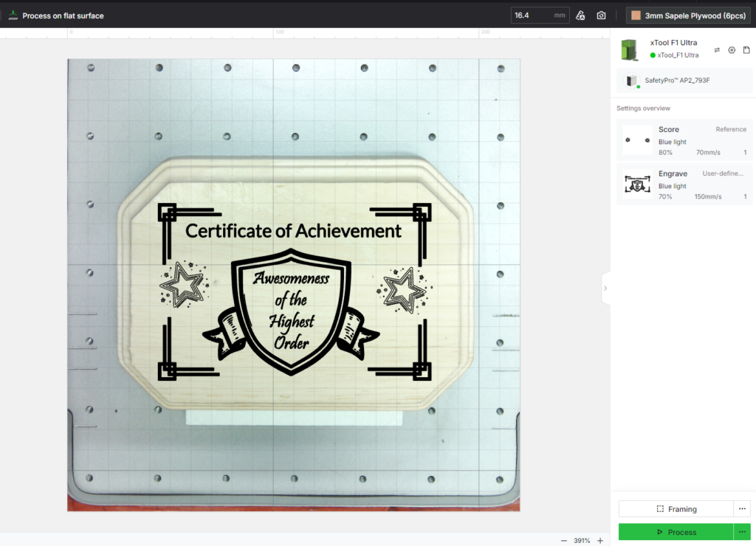Start the job with the Process button
This screenshot has height=546, width=756.
(x=676, y=532)
